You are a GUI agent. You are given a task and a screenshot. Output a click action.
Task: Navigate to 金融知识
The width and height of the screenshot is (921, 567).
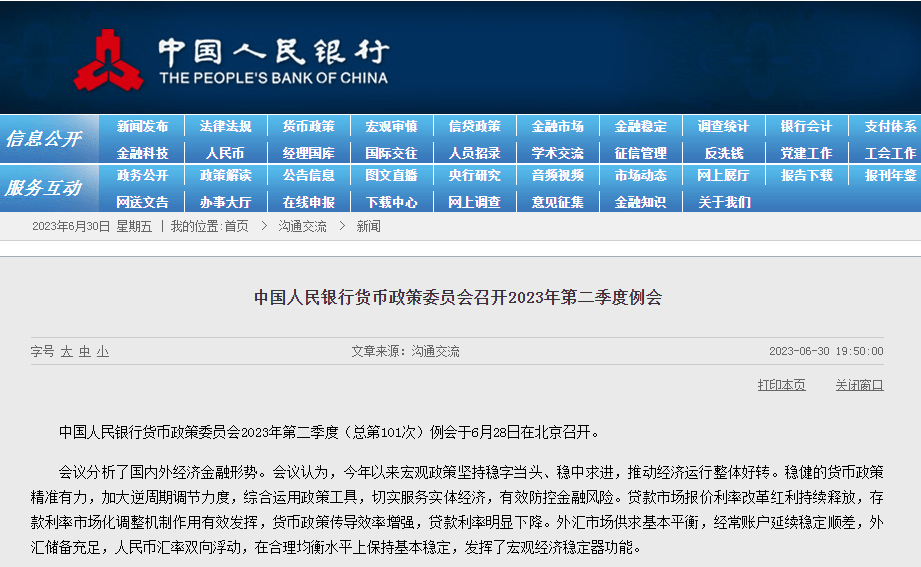click(x=641, y=202)
